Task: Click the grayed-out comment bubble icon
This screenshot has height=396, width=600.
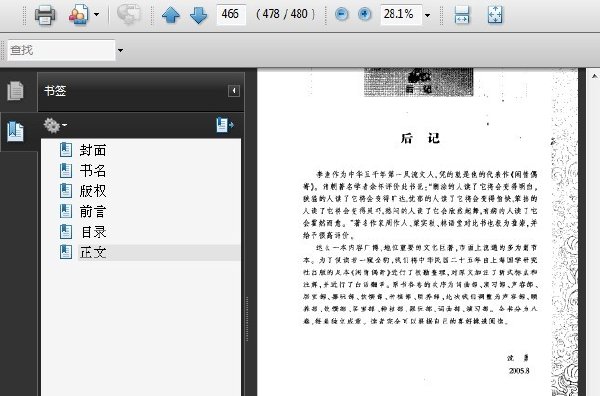Action: click(129, 15)
